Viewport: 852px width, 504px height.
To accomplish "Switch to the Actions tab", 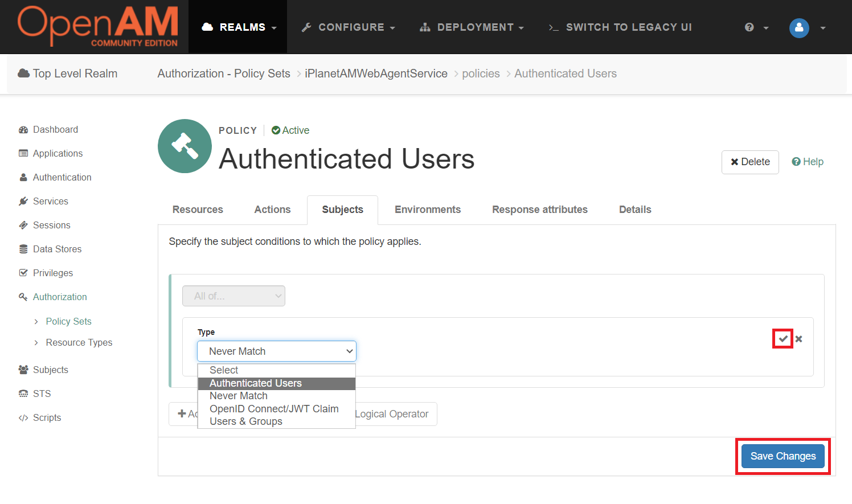I will pyautogui.click(x=272, y=210).
